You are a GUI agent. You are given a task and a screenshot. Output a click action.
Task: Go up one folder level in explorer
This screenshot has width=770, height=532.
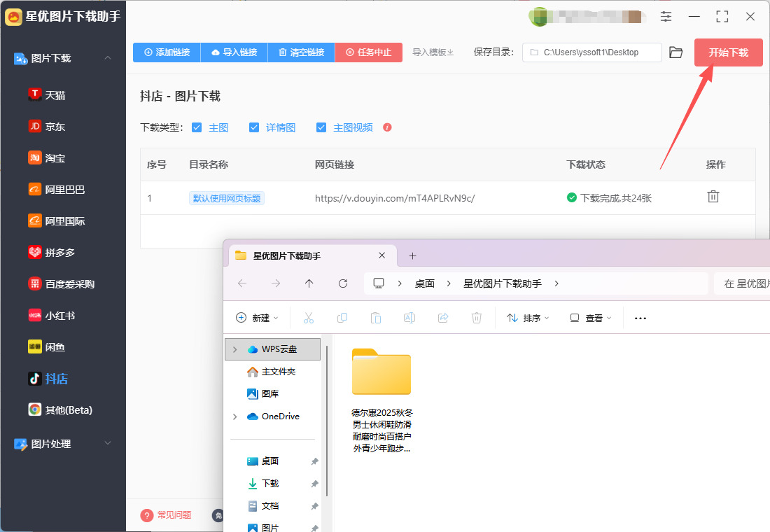click(x=309, y=283)
